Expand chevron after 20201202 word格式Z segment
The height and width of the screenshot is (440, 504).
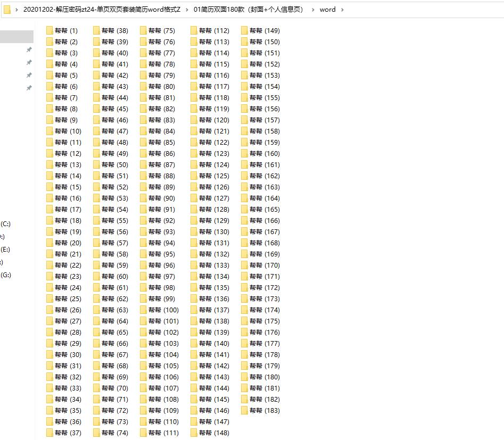(x=187, y=10)
